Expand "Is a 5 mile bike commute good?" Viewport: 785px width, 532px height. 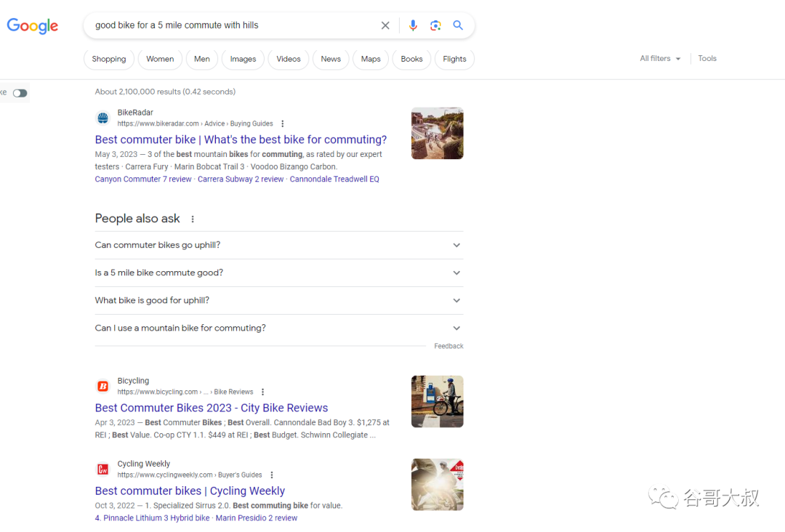coord(279,273)
